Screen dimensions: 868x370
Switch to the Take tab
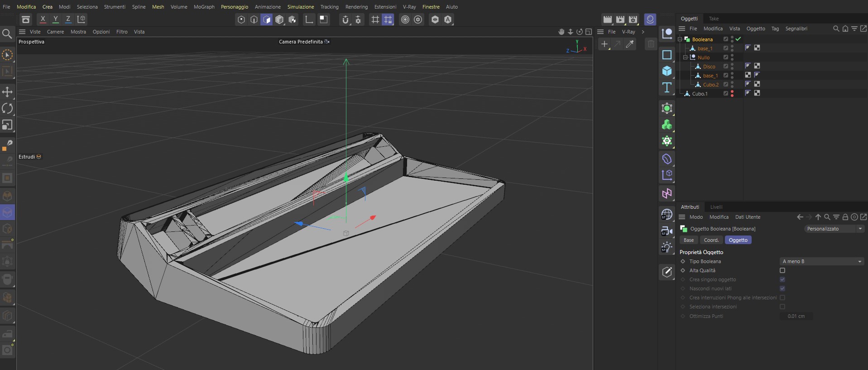[x=714, y=19]
